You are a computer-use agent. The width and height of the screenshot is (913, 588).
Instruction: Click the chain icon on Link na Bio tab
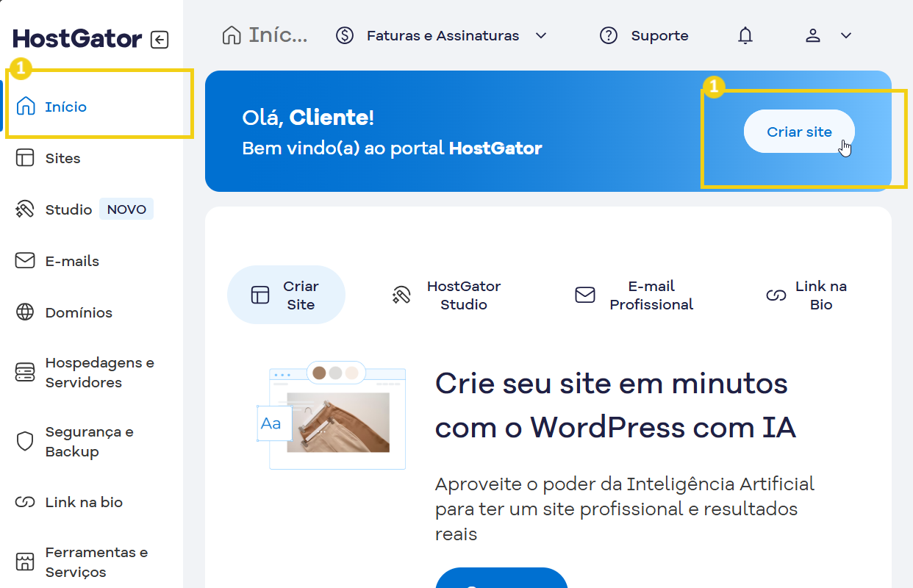[776, 295]
